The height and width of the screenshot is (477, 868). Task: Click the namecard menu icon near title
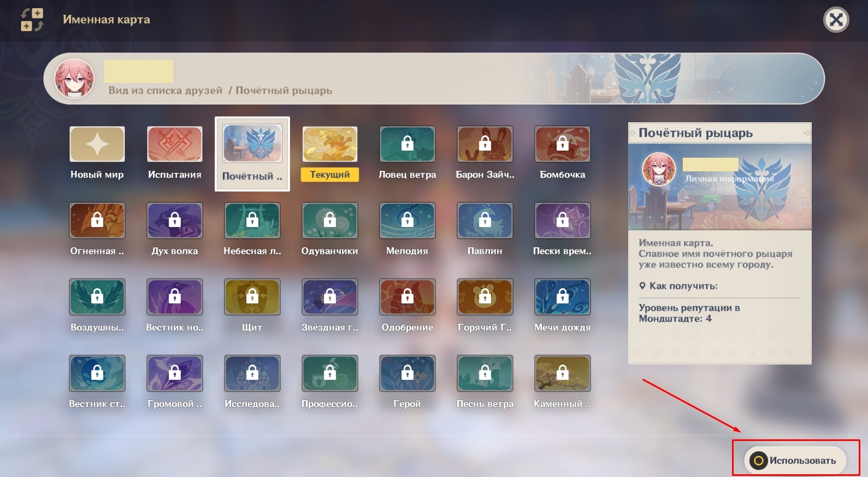click(x=32, y=20)
